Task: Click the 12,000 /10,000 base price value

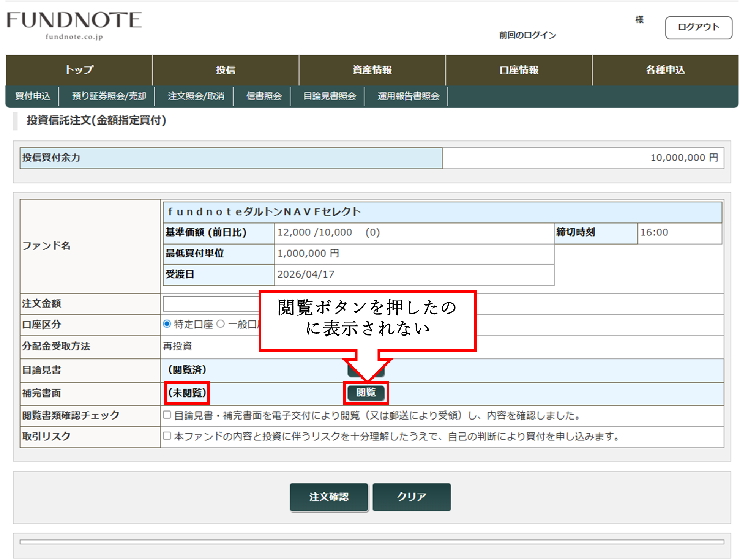Action: point(314,232)
